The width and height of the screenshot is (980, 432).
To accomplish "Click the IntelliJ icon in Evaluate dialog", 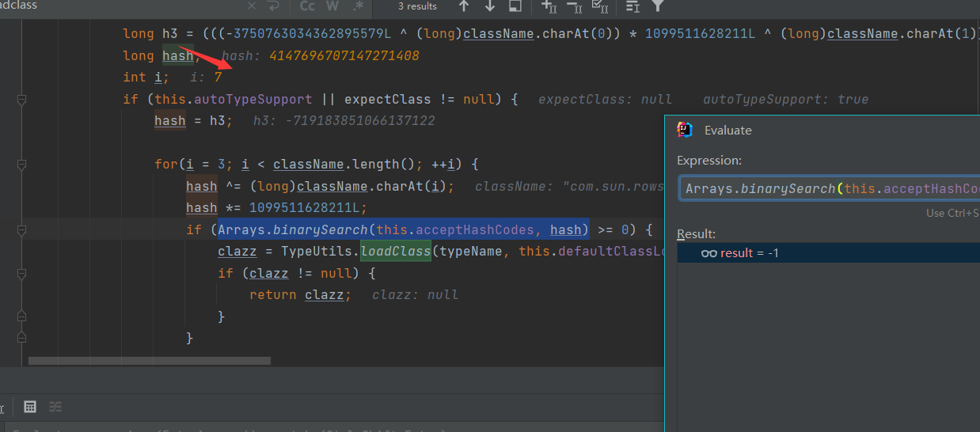I will 686,130.
